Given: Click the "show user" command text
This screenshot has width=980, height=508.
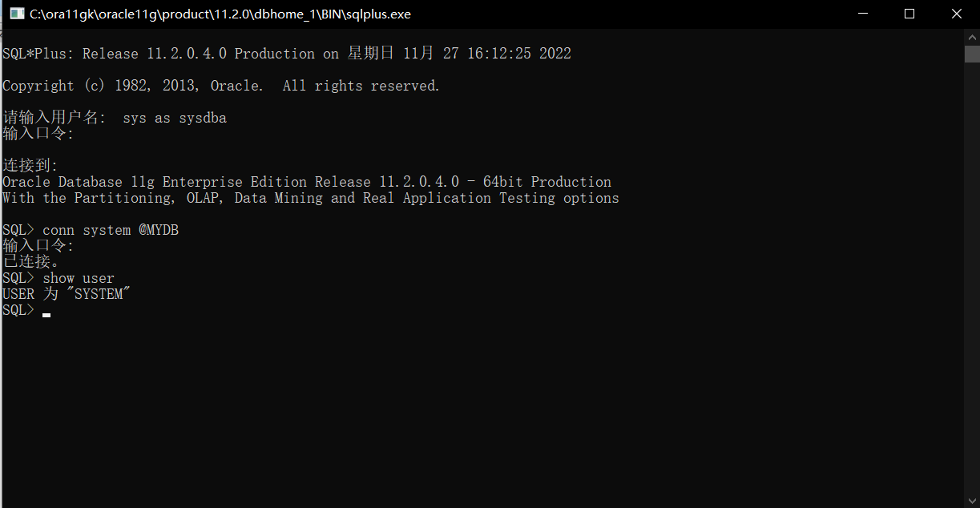Looking at the screenshot, I should pos(79,278).
